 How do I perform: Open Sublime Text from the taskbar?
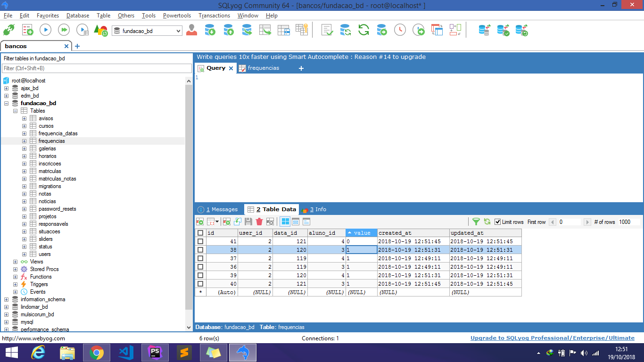(x=184, y=352)
